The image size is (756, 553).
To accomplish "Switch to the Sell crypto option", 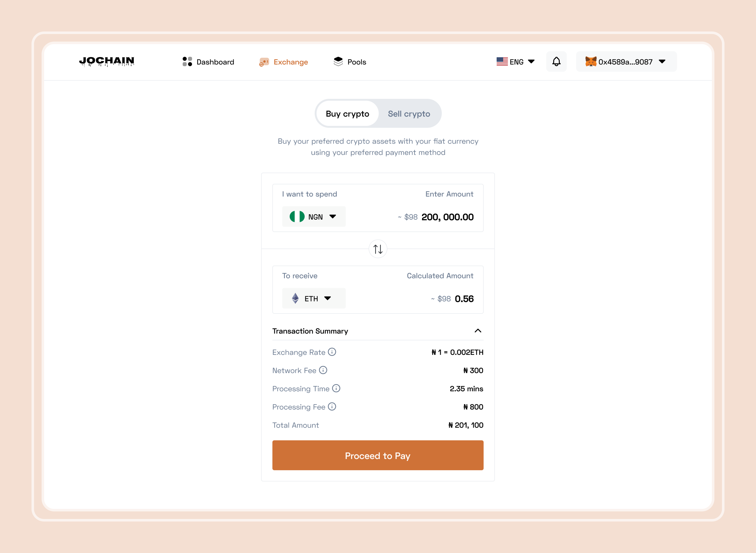I will (x=409, y=114).
